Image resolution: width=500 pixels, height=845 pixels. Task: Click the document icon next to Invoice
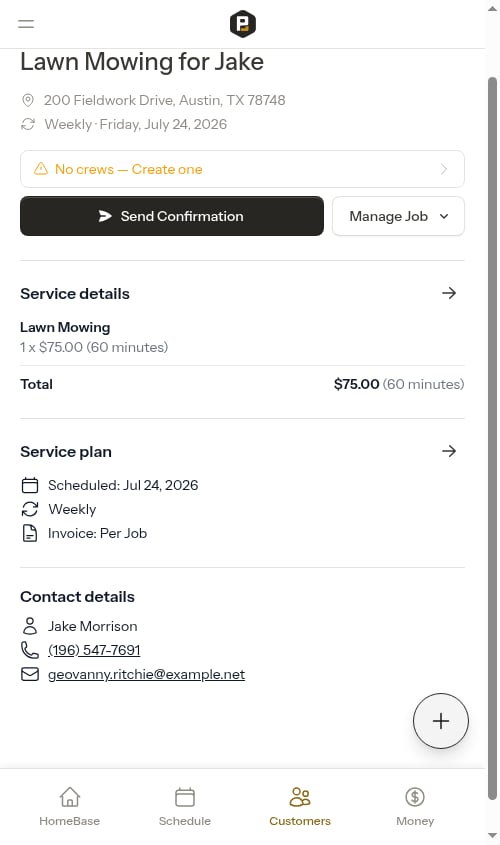click(x=30, y=534)
